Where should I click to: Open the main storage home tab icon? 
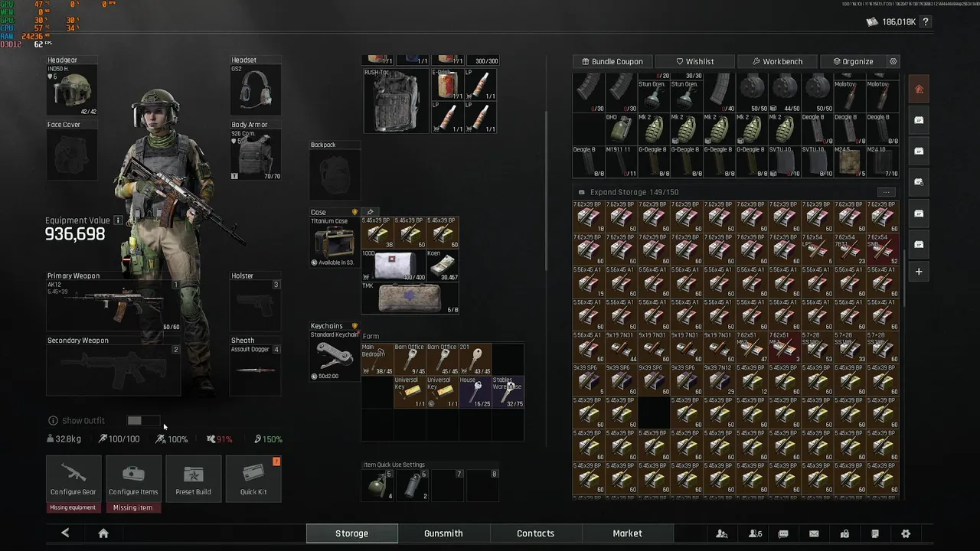(x=919, y=90)
